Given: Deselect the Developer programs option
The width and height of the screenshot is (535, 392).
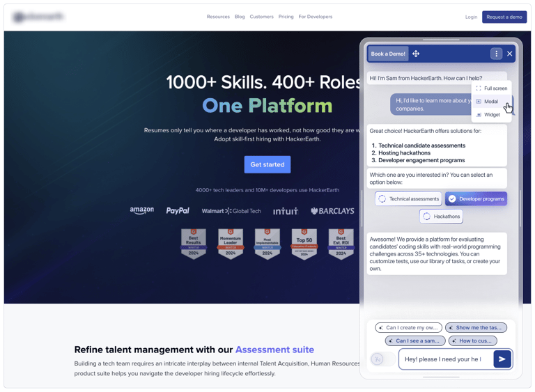Looking at the screenshot, I should pyautogui.click(x=476, y=198).
